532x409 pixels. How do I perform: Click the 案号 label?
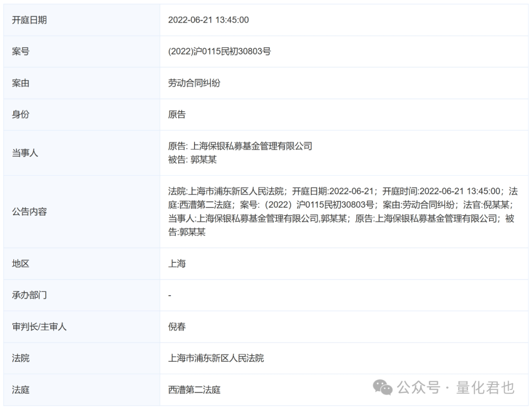(x=21, y=52)
